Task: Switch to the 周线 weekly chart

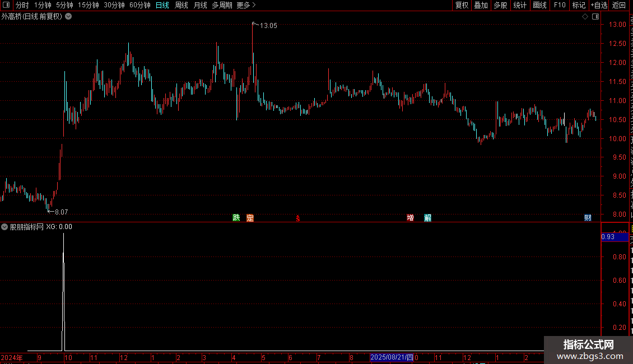Action: pyautogui.click(x=181, y=5)
